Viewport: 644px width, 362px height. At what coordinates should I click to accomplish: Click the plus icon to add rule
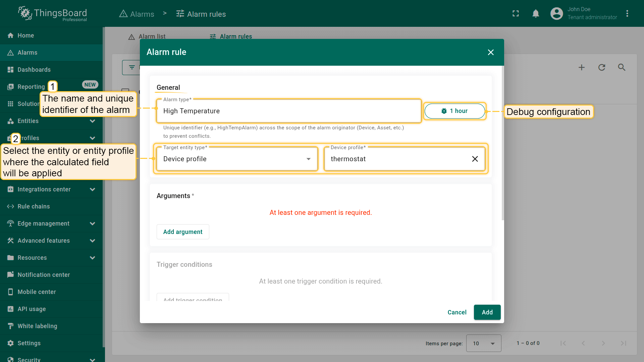click(582, 67)
